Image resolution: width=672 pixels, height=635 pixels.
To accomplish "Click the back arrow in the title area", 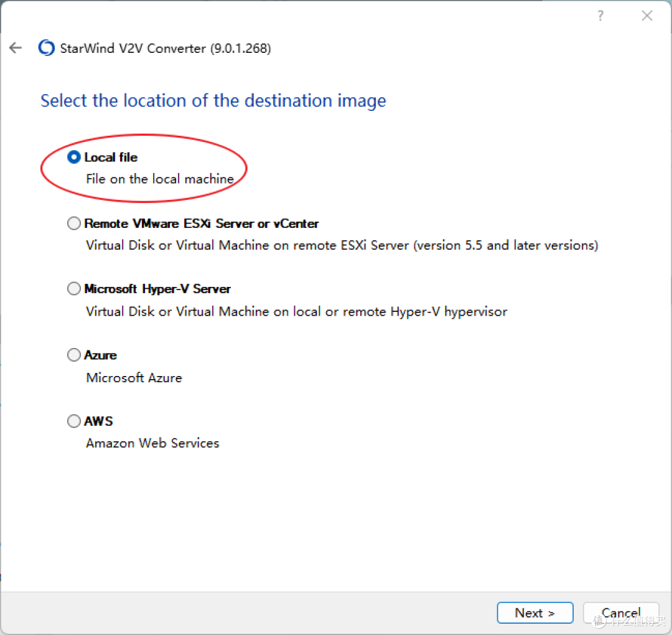I will point(15,47).
